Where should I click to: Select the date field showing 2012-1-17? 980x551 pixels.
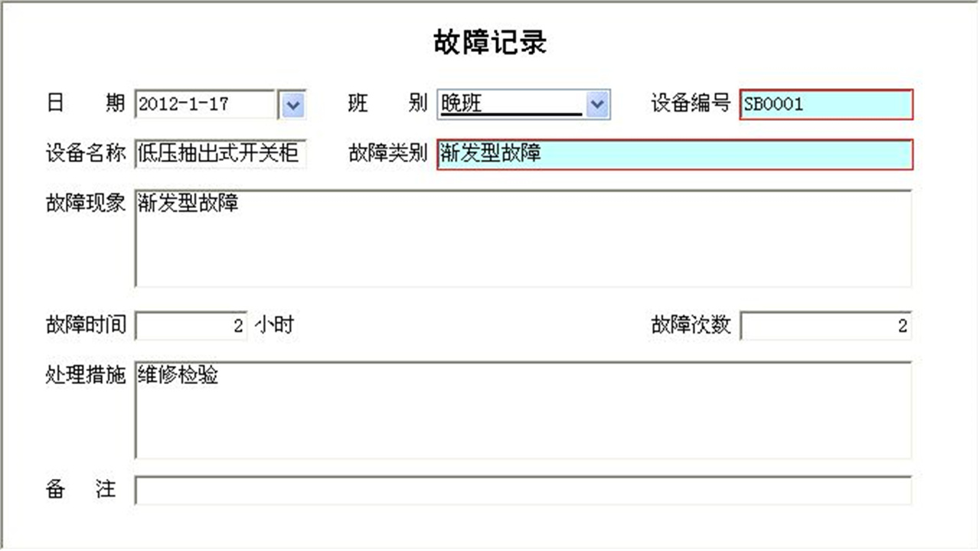(203, 105)
